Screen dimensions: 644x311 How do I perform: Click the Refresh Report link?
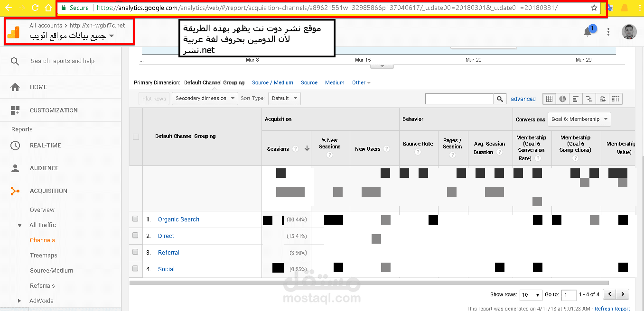point(612,308)
